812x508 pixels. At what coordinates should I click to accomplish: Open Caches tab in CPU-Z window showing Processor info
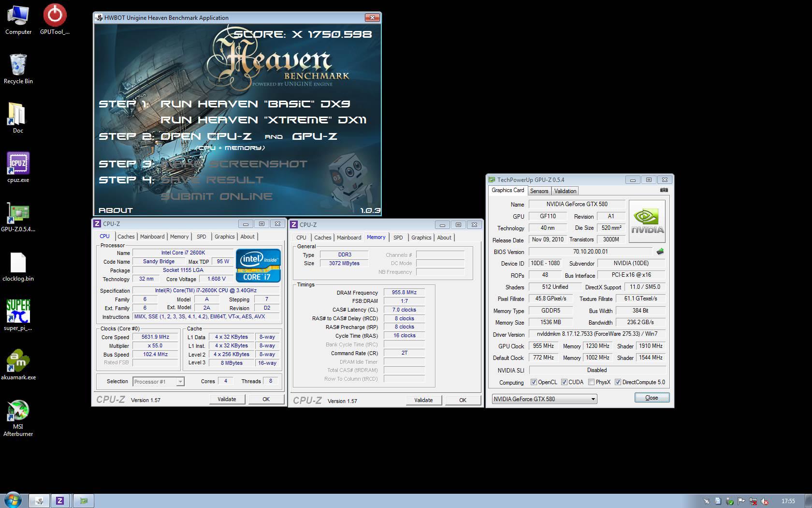click(126, 237)
